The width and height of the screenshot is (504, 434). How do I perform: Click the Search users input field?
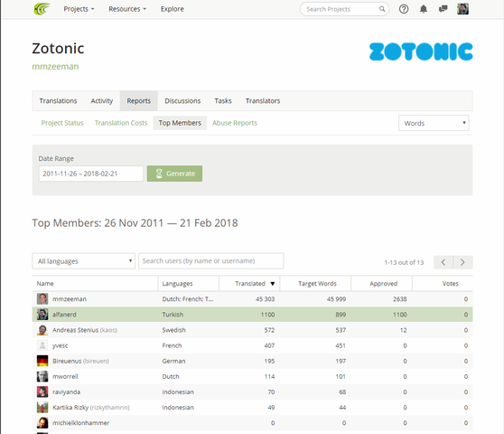click(x=211, y=261)
